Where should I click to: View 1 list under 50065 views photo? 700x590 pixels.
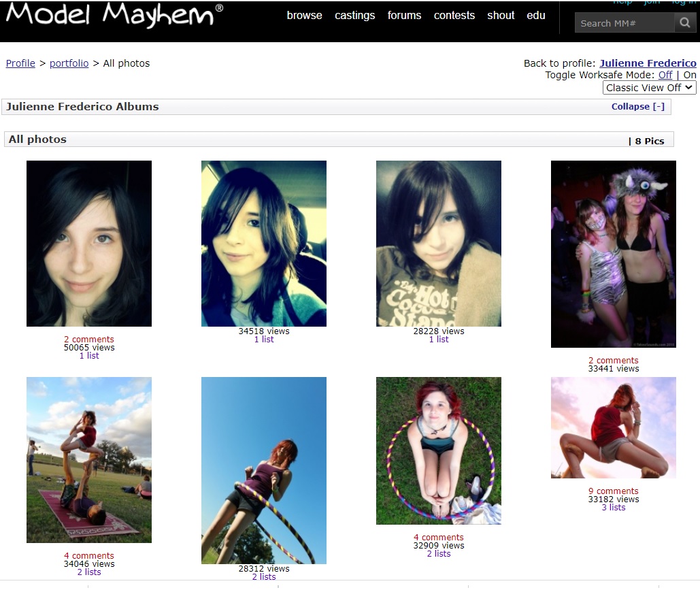(89, 355)
